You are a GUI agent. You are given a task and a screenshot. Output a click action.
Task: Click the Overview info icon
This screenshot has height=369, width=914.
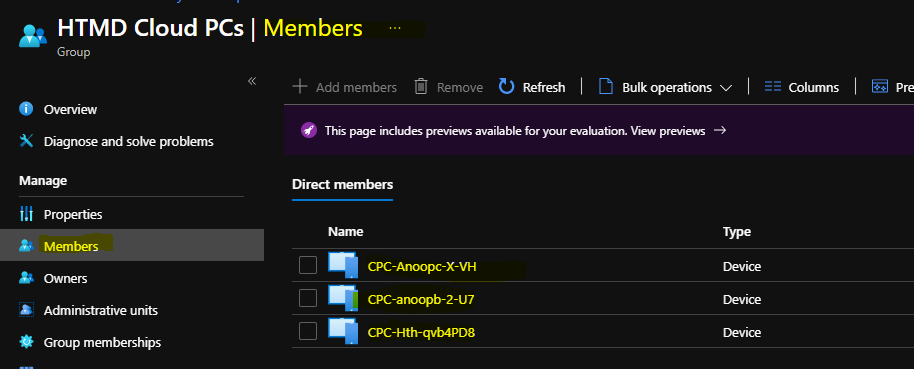(26, 109)
